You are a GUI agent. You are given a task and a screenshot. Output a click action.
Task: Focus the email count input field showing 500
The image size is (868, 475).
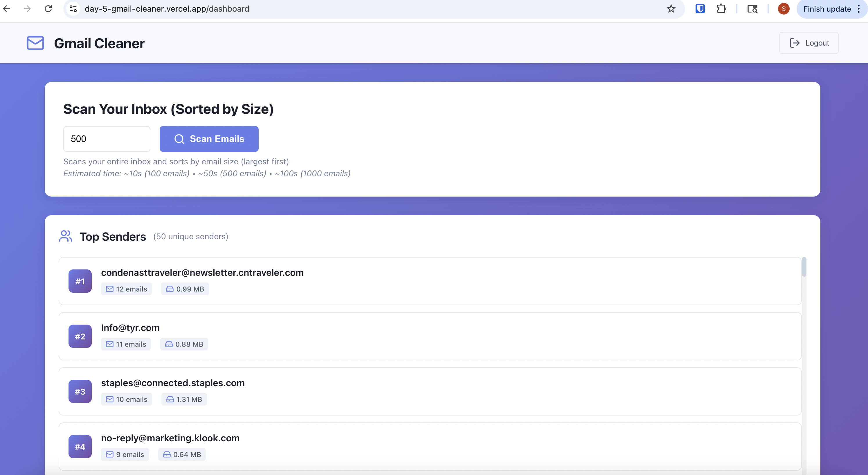click(x=107, y=139)
